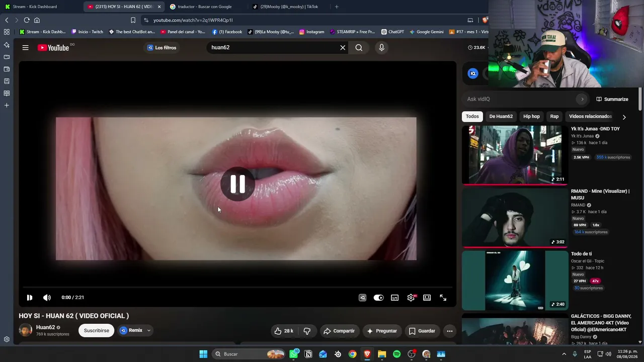Viewport: 644px width, 362px height.
Task: Bookmark this page with the bookmark icon
Action: click(x=133, y=20)
